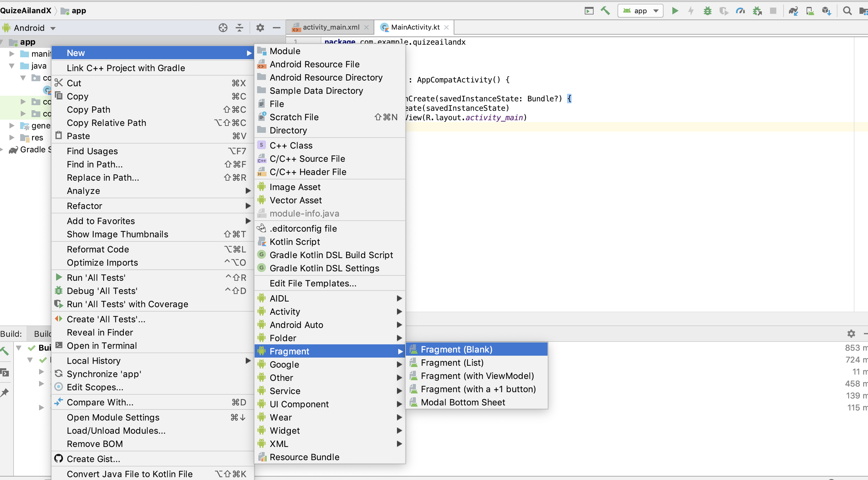Select Fragment (with a +1 button)
This screenshot has width=868, height=480.
(477, 389)
